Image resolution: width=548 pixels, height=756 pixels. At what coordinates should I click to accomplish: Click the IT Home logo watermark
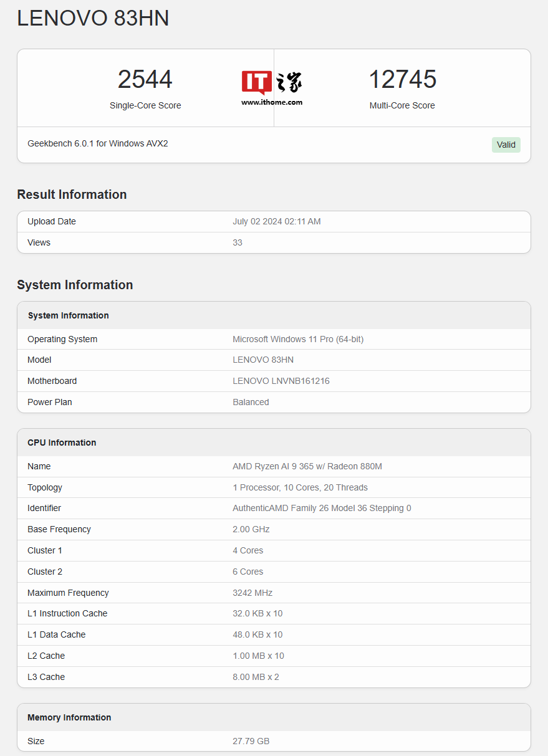click(x=272, y=82)
